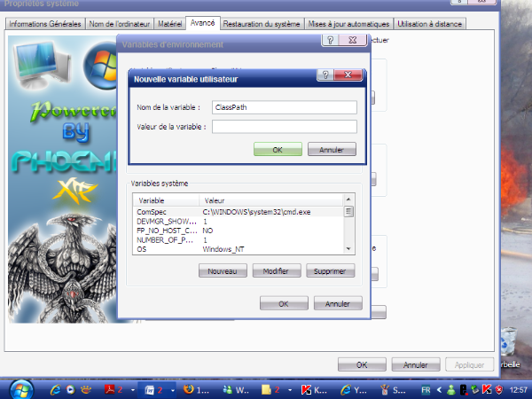532x399 pixels.
Task: Select the NUMBER_OF_P... variable row
Action: (239, 240)
